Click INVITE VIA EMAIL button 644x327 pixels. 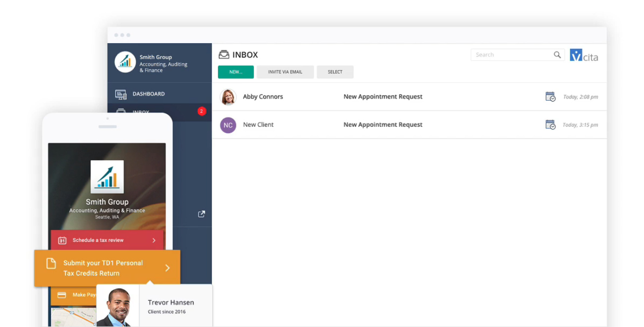[x=285, y=72]
